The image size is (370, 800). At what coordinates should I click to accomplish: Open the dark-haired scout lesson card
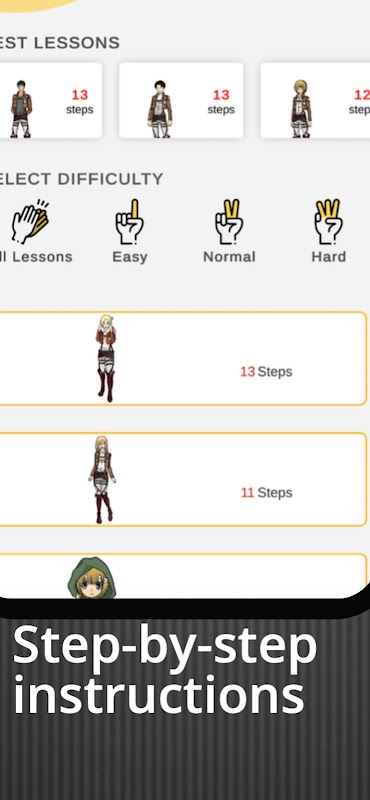coord(50,101)
